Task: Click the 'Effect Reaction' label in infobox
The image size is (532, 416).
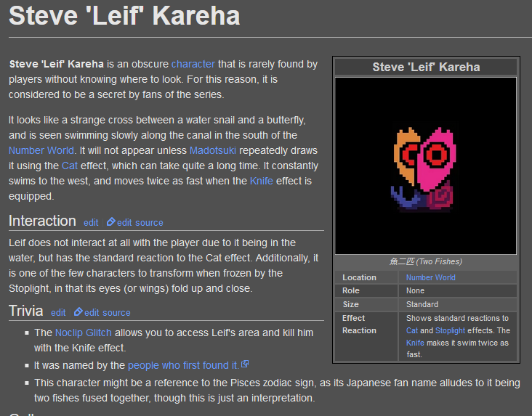Action: click(x=359, y=324)
